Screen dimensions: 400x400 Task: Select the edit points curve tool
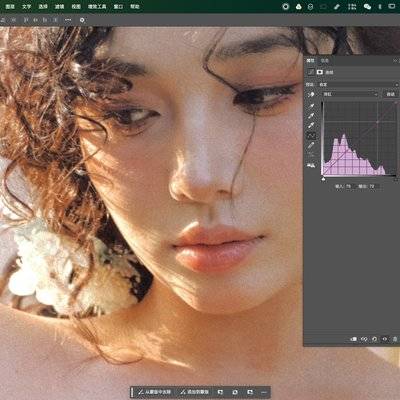tap(311, 135)
